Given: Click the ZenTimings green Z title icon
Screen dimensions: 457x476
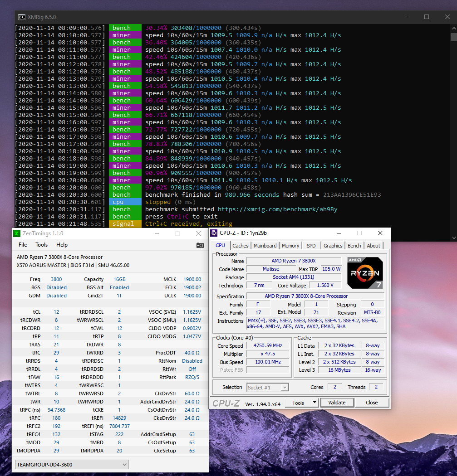Looking at the screenshot, I should point(17,233).
